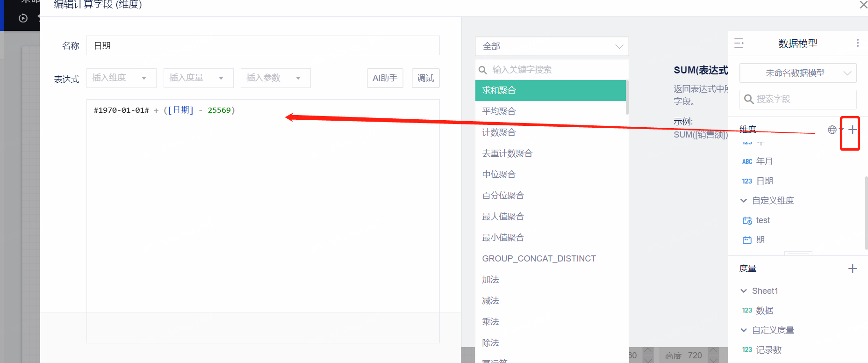Select the 加法 function
The width and height of the screenshot is (868, 363).
[x=550, y=280]
